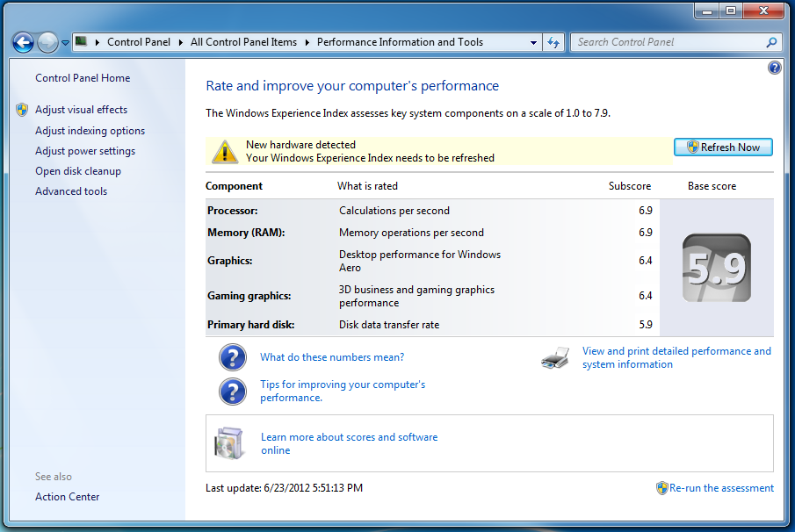795x532 pixels.
Task: Click the search magnifier icon
Action: coord(771,42)
